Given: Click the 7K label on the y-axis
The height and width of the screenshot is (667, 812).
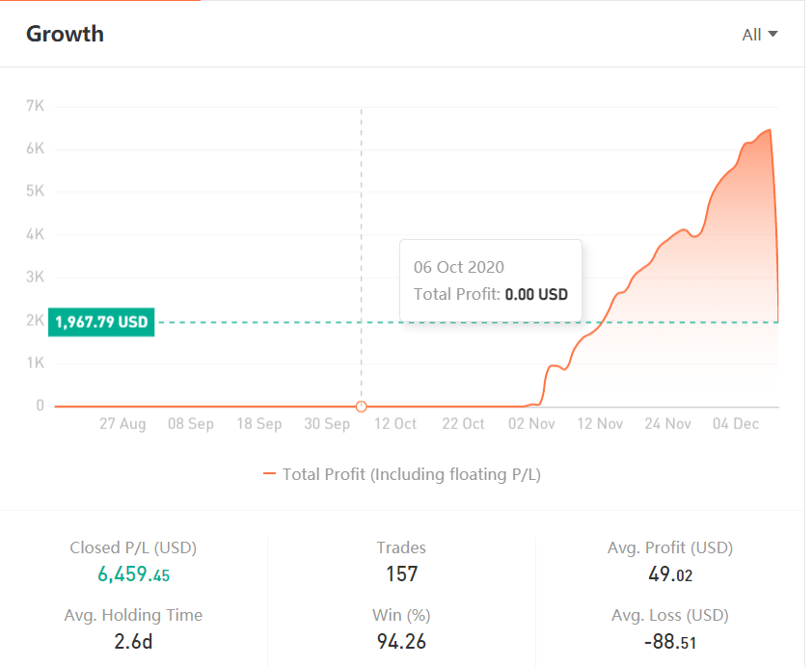Looking at the screenshot, I should [36, 106].
